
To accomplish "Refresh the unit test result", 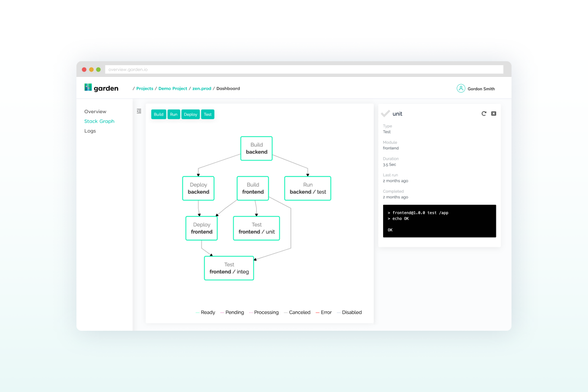I will (x=484, y=113).
